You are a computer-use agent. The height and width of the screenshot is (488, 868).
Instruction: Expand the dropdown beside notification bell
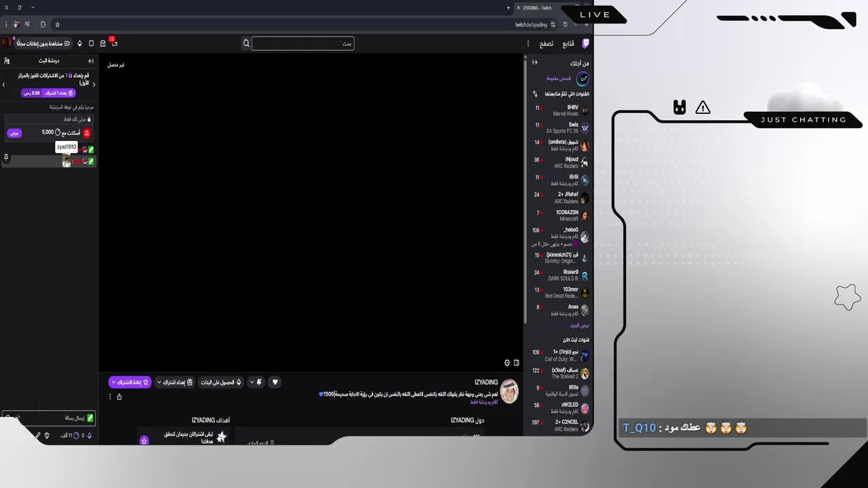point(252,382)
